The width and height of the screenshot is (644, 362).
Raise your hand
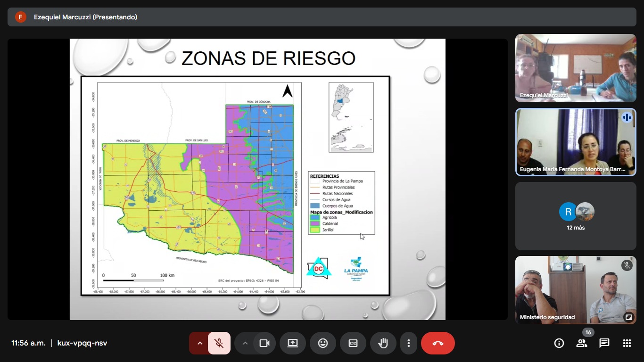click(383, 343)
